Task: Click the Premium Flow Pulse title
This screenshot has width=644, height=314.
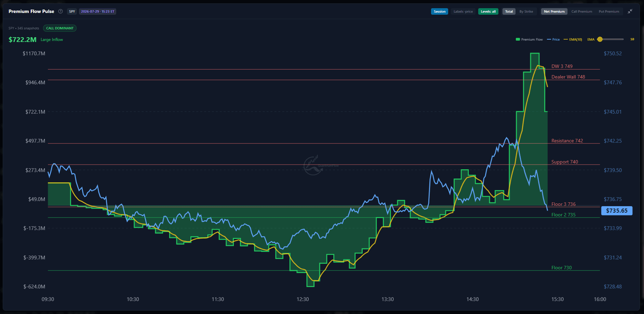Action: pos(31,11)
